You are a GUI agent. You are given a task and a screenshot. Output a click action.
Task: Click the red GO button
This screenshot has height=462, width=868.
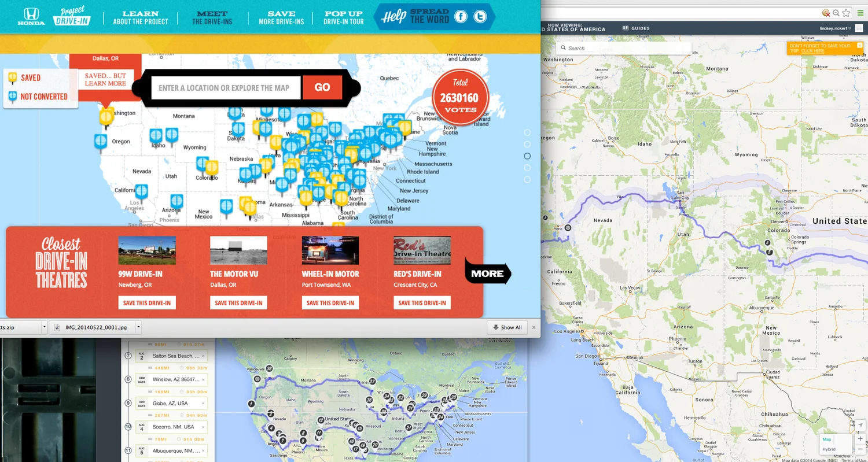coord(322,87)
